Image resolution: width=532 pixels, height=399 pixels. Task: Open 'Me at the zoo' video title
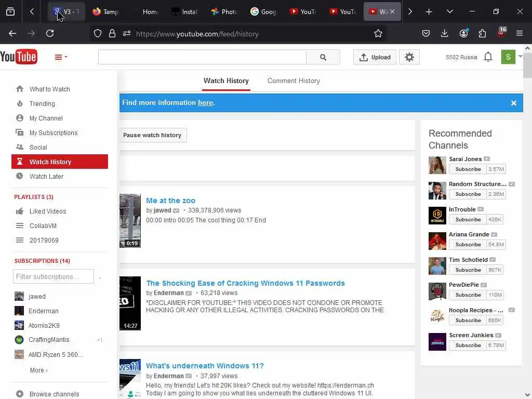pos(170,201)
